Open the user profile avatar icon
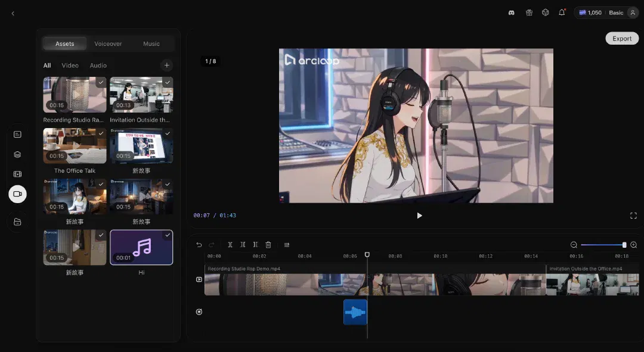The width and height of the screenshot is (644, 352). pos(633,13)
